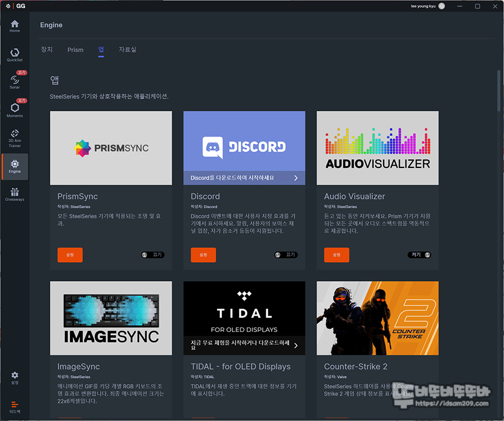Click 작성자: Valve author text
This screenshot has width=504, height=421.
click(x=335, y=377)
